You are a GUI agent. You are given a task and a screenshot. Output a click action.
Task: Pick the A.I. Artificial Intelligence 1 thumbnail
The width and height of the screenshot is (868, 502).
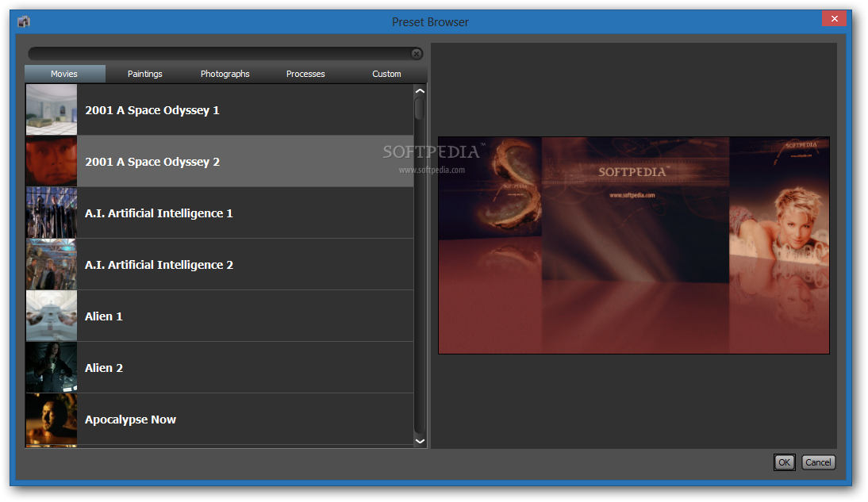pos(52,213)
